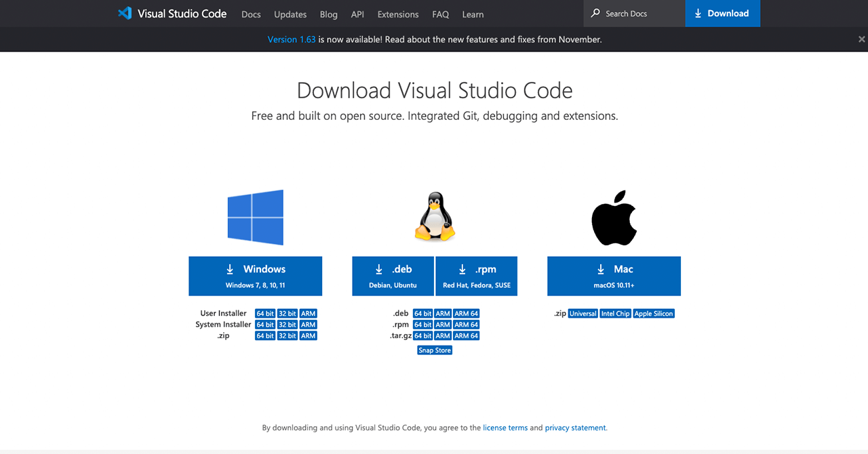This screenshot has height=454, width=868.
Task: Open the Version 1.63 link
Action: click(292, 39)
